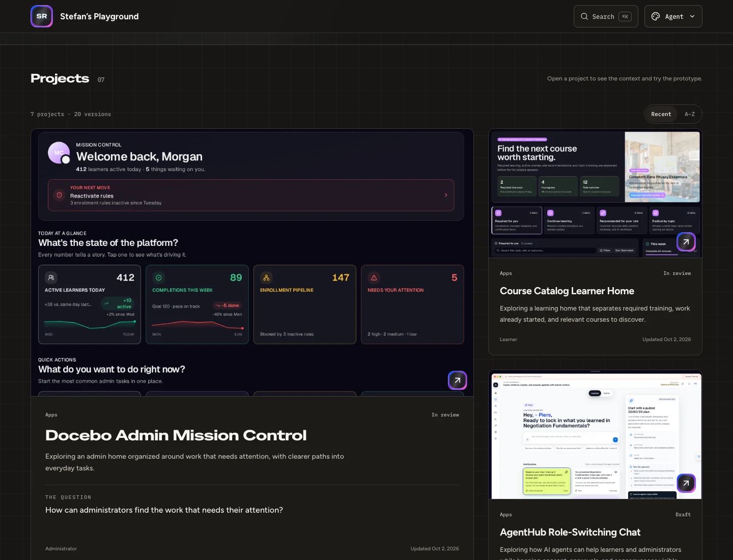
Task: Open the Docebo Admin Mission Control title
Action: click(x=176, y=435)
